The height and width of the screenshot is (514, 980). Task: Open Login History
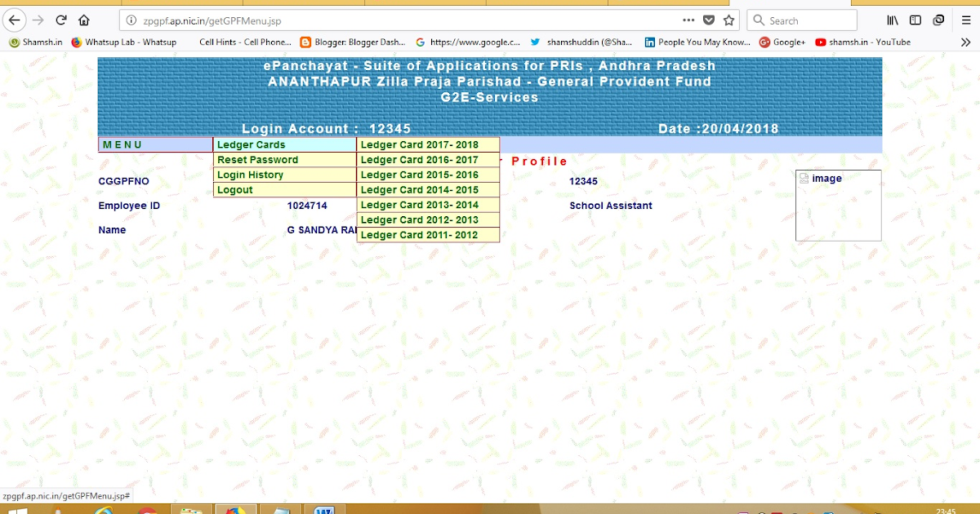250,174
